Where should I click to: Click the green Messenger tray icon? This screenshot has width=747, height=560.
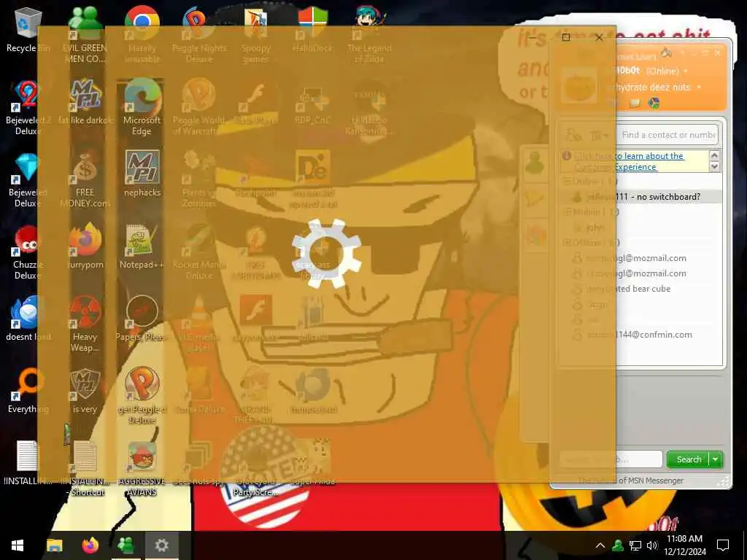pos(618,545)
